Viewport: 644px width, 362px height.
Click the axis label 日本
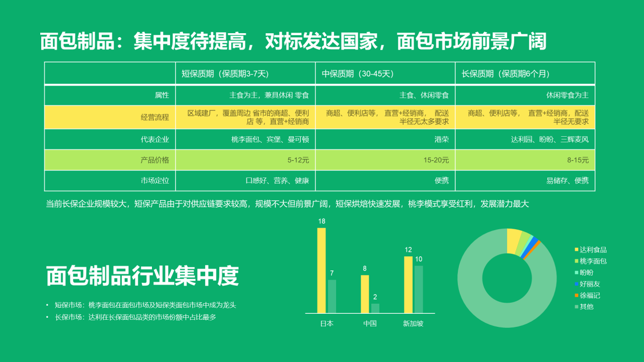(327, 324)
